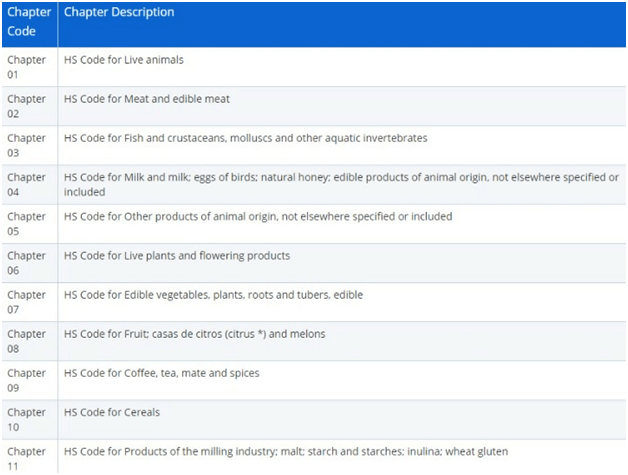Click HS Code for Cereals row

pyautogui.click(x=112, y=412)
